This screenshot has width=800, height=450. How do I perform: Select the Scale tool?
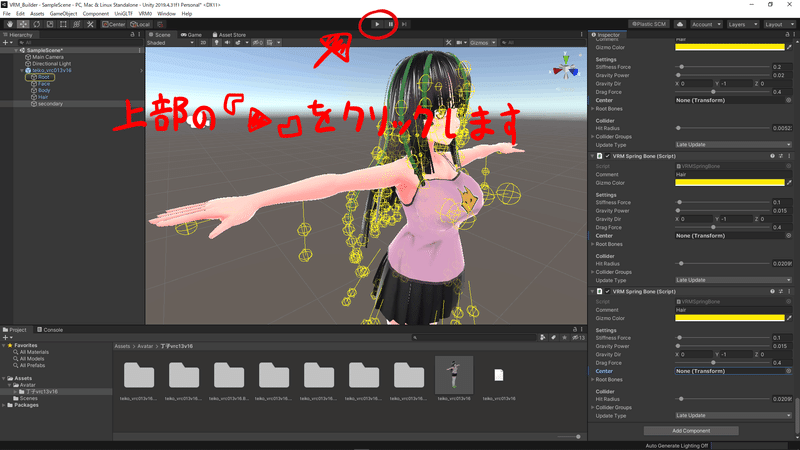tap(49, 24)
